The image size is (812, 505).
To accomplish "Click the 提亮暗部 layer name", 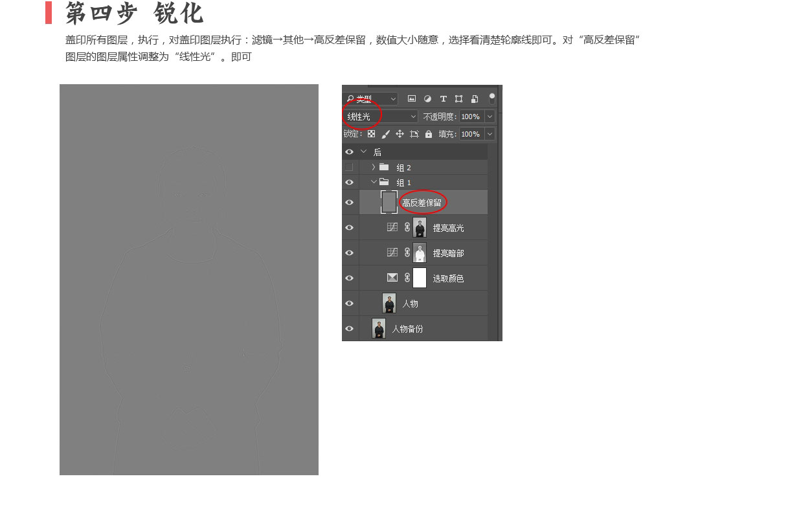I will point(449,254).
